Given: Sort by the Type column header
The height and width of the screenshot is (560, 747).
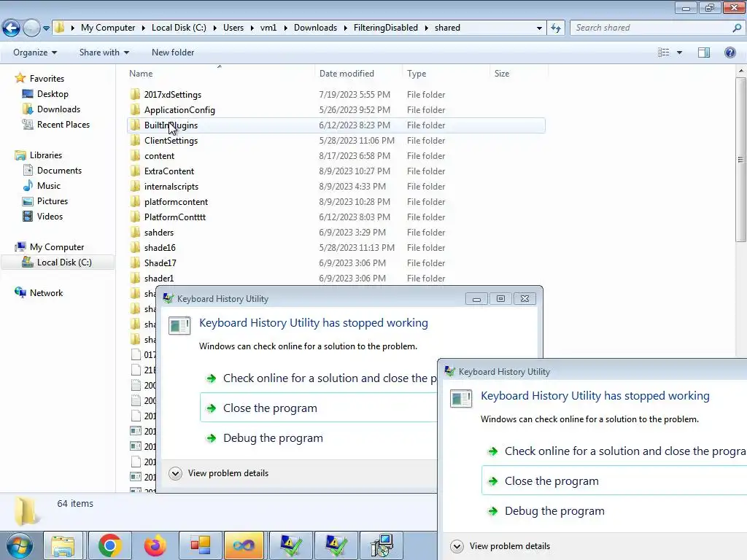Looking at the screenshot, I should tap(417, 74).
